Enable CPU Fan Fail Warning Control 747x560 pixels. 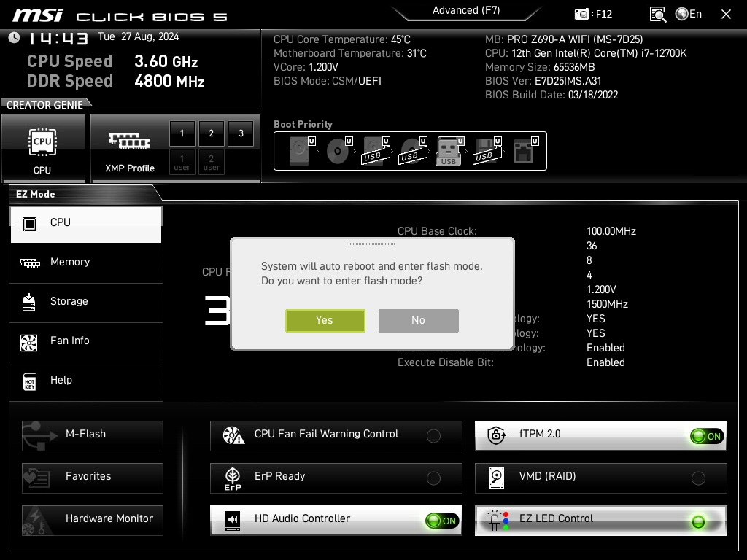click(x=433, y=436)
